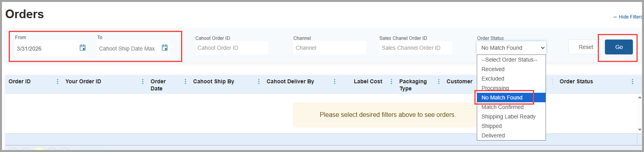Open Your Order ID column options menu

(x=143, y=81)
